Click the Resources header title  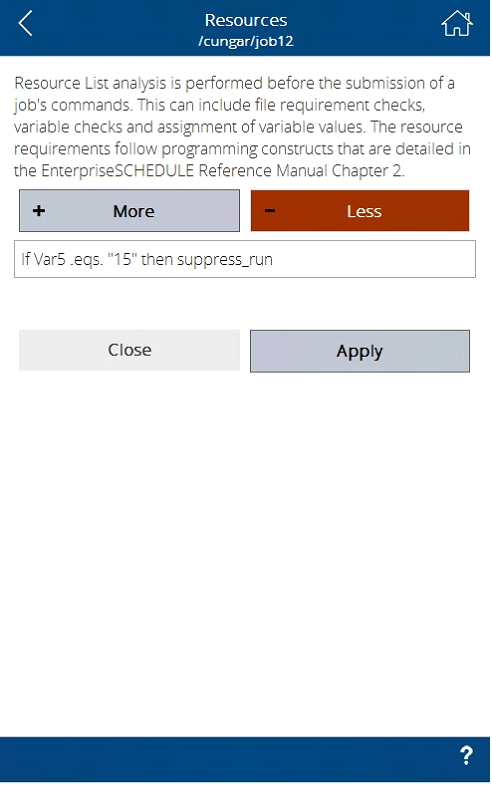pos(246,20)
